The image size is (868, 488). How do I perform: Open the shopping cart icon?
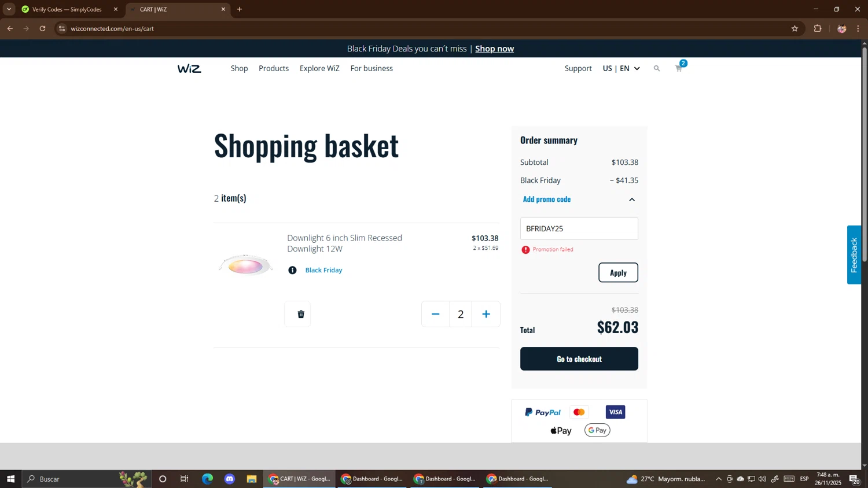pos(679,68)
